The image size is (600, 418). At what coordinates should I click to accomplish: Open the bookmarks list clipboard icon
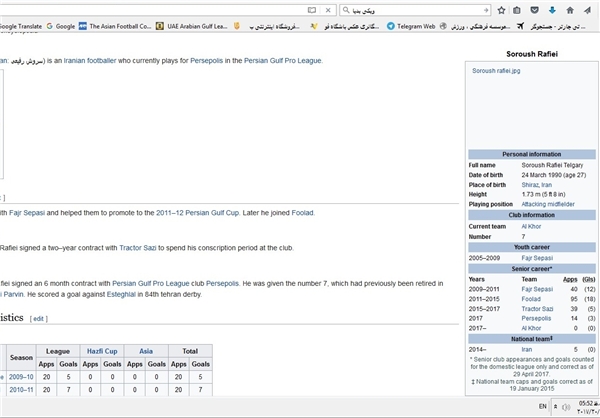point(517,10)
